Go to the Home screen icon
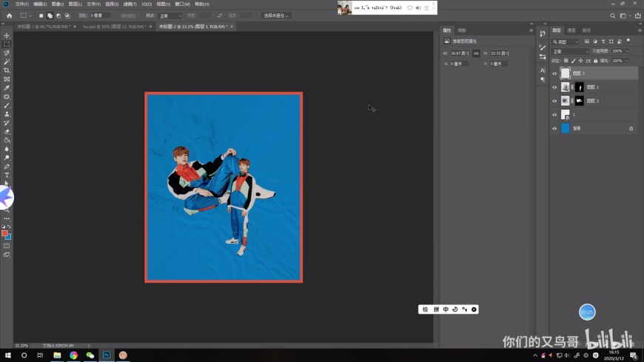The image size is (644, 362). (9, 16)
